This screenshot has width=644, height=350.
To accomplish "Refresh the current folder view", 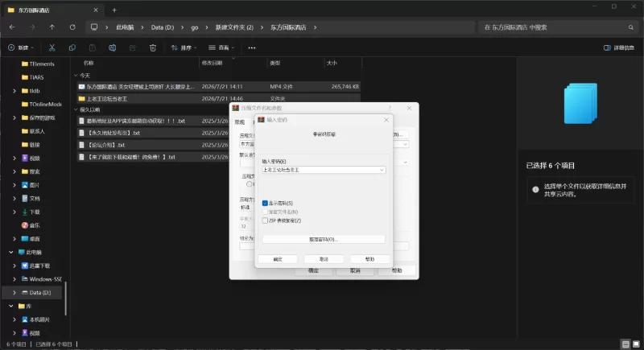I will tap(72, 27).
